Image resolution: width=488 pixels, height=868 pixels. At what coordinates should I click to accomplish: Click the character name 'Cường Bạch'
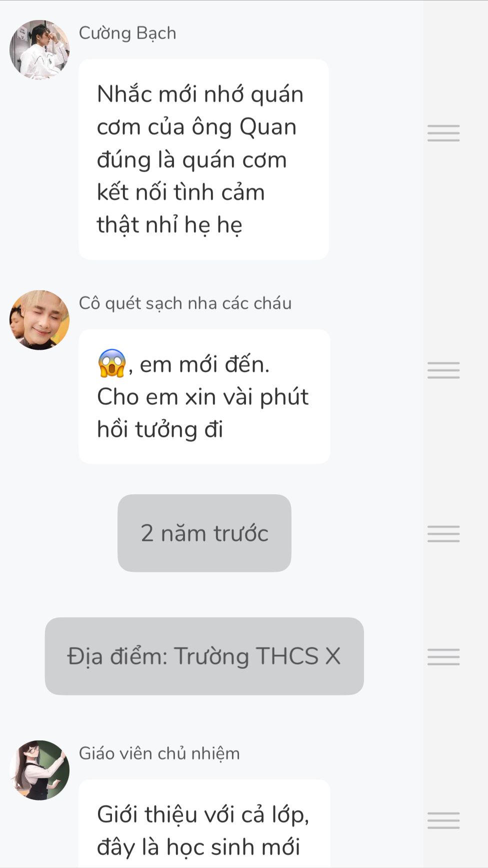[127, 33]
